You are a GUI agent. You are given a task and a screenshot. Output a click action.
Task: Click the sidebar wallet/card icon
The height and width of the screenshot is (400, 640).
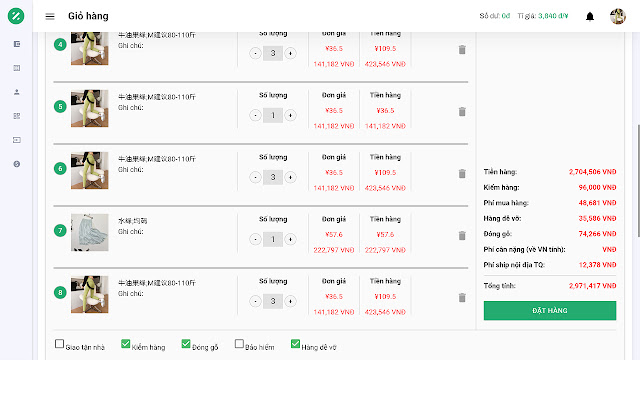click(x=17, y=140)
